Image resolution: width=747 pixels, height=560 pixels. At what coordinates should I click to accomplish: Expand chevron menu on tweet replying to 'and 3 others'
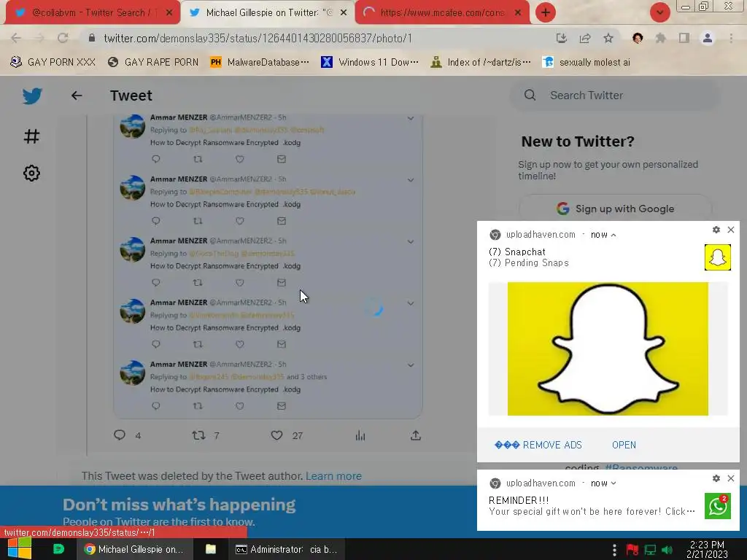(x=410, y=365)
